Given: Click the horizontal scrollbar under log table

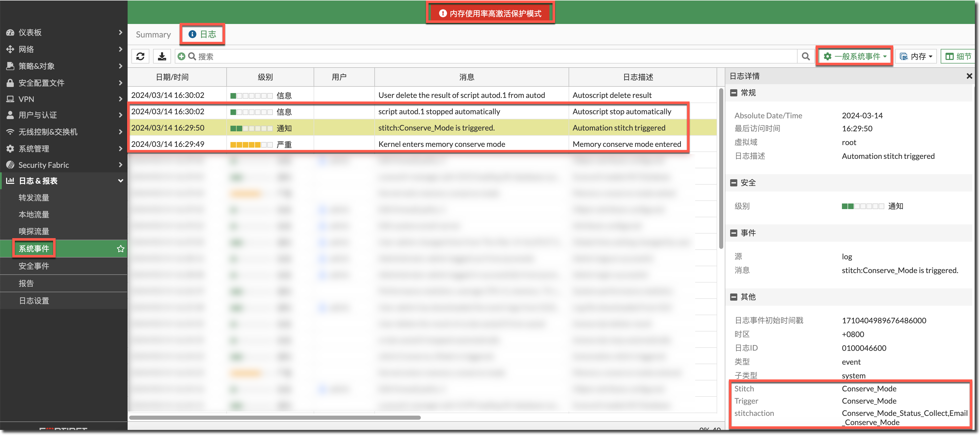Looking at the screenshot, I should tap(275, 417).
